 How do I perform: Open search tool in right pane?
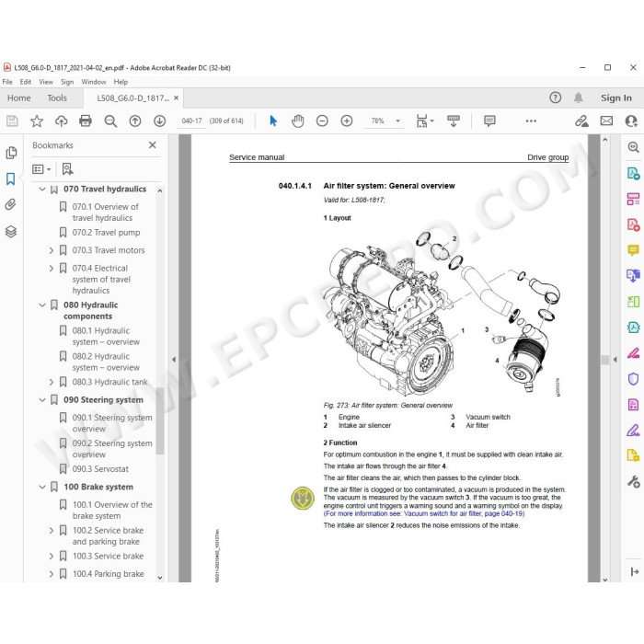pos(633,147)
